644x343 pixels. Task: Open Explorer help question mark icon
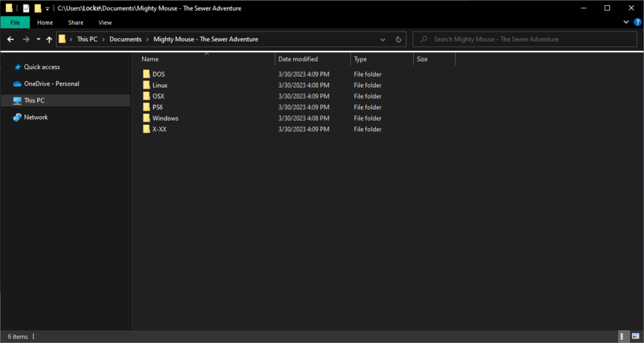[x=638, y=22]
